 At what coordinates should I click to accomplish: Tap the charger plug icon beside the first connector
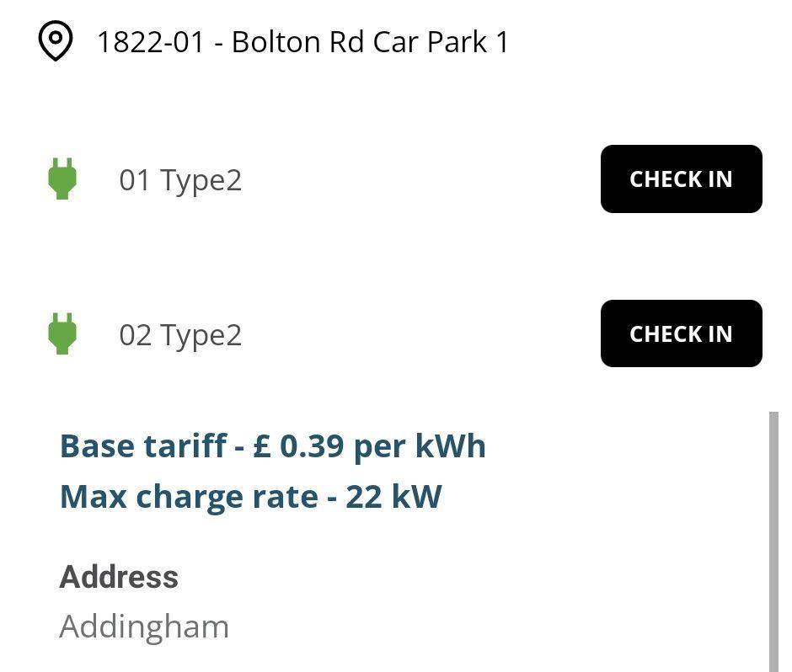point(63,179)
